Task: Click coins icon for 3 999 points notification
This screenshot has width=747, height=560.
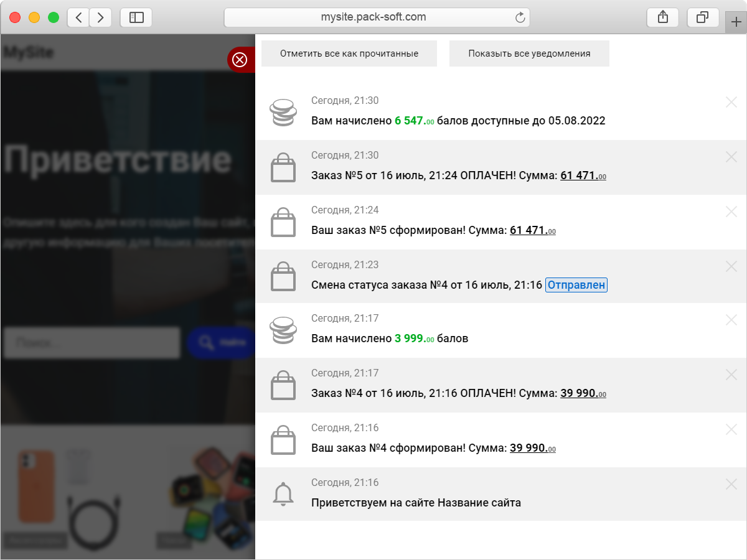Action: [283, 331]
